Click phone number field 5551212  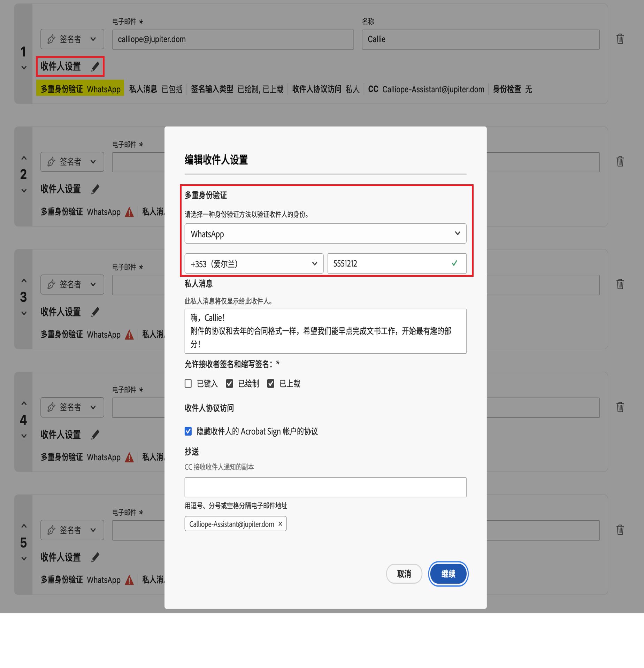pyautogui.click(x=397, y=263)
